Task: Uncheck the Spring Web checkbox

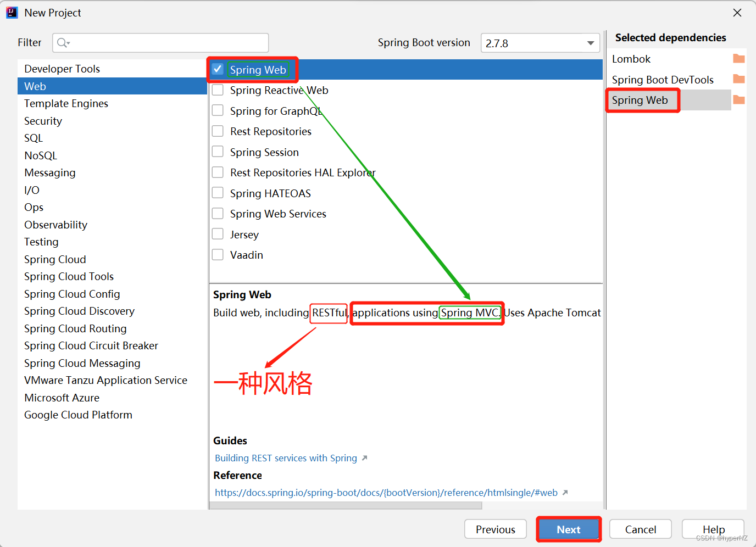Action: (218, 69)
